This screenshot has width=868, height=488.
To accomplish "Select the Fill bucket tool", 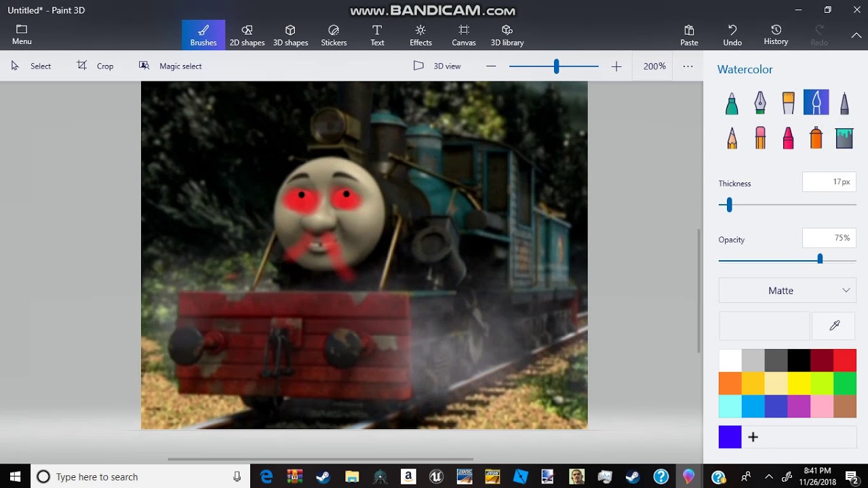I will 844,138.
